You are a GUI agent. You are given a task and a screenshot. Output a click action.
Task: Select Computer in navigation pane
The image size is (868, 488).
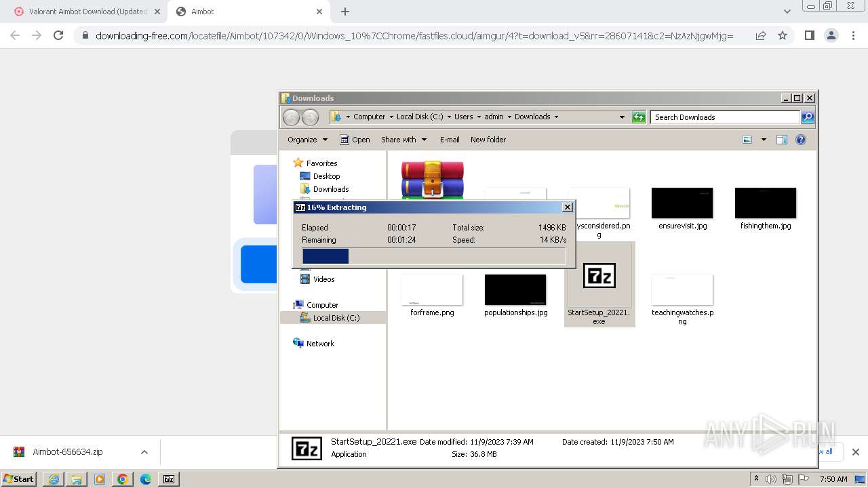click(316, 305)
